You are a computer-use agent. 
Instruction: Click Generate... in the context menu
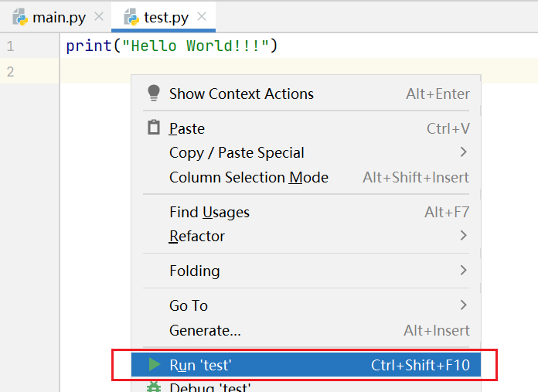205,330
